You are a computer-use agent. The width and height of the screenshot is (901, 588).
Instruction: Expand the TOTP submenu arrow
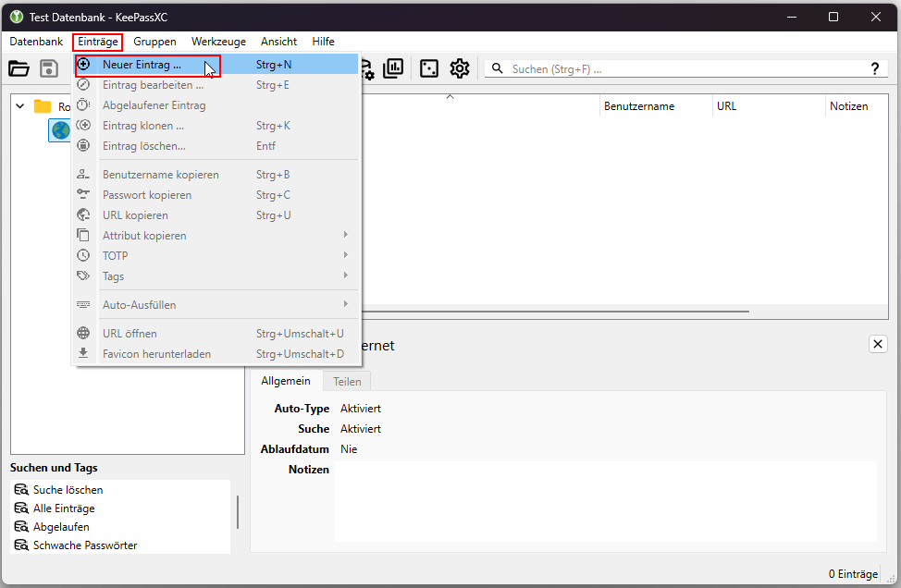point(345,255)
